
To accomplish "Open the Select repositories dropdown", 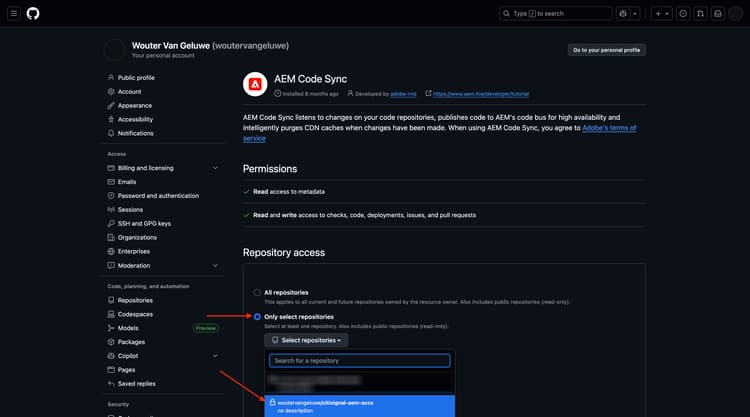I will pos(306,340).
